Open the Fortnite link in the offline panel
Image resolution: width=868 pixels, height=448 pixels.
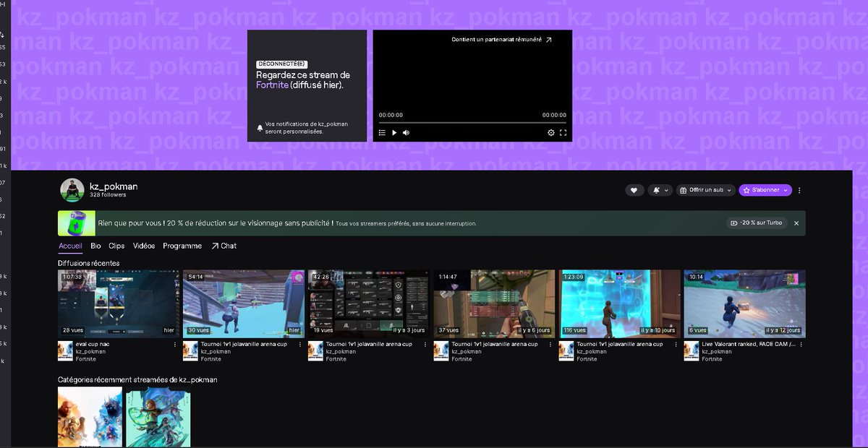pos(272,85)
